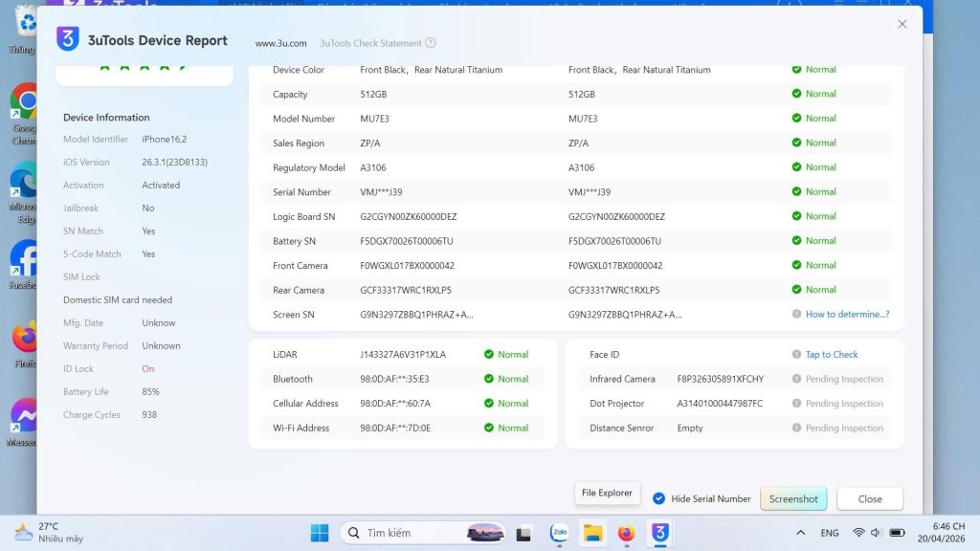Show hidden tray icons chevron
Screen dimensions: 980x551
tap(801, 533)
